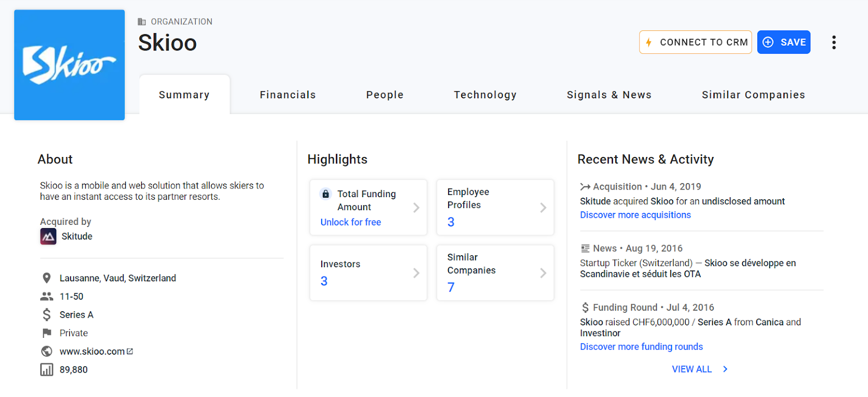Click the location pin icon
Image resolution: width=868 pixels, height=397 pixels.
pos(47,278)
